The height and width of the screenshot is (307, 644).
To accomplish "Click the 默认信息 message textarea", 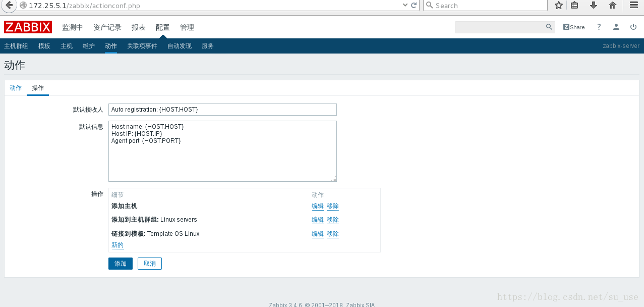I will [x=222, y=151].
